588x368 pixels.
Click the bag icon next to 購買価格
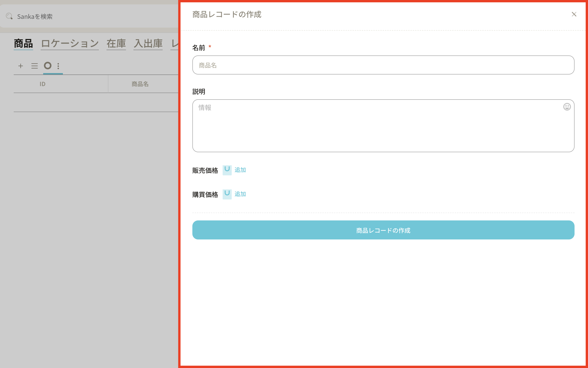tap(227, 194)
